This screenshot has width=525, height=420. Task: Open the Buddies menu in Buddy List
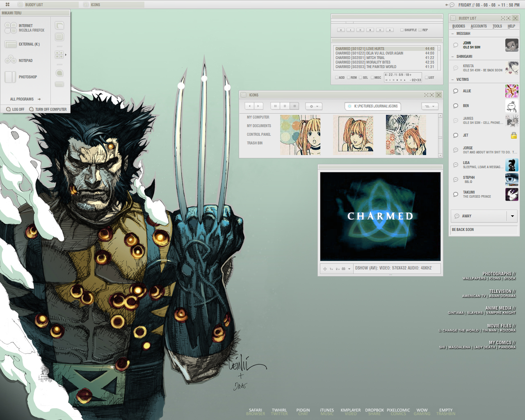[459, 26]
